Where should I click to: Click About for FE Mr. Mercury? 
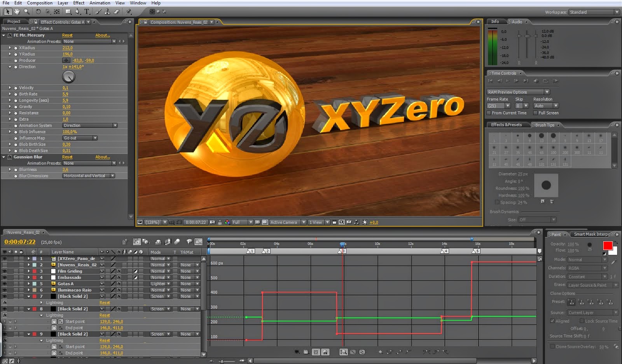tap(102, 35)
